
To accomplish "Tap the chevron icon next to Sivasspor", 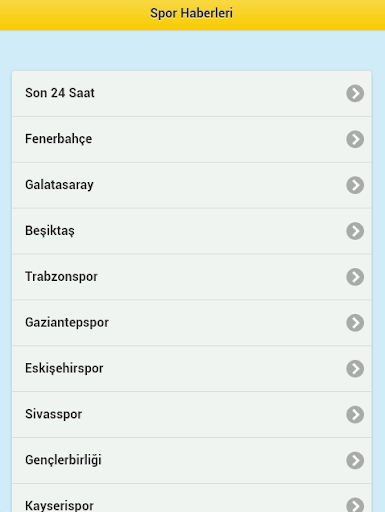I will [x=355, y=415].
